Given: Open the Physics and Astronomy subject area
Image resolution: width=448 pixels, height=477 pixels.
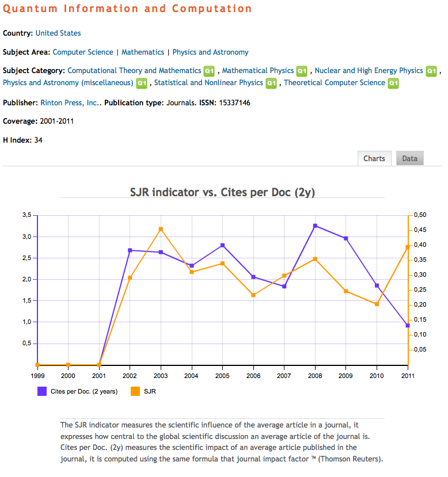Looking at the screenshot, I should (210, 52).
